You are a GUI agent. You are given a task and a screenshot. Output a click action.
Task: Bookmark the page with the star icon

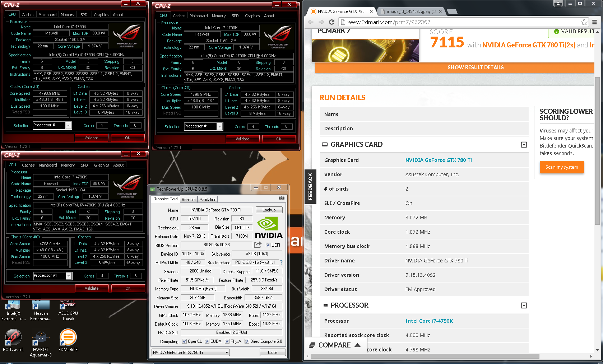[584, 22]
